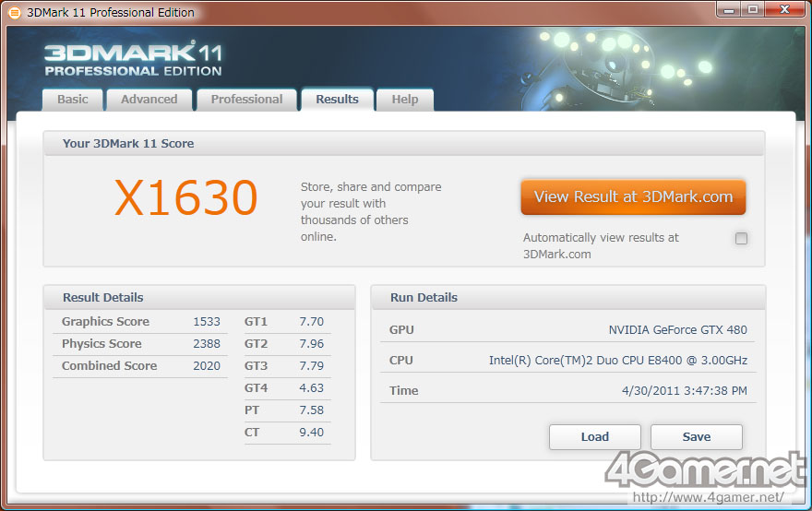Click the 3DMark 11 Professional Edition logo

click(x=133, y=60)
